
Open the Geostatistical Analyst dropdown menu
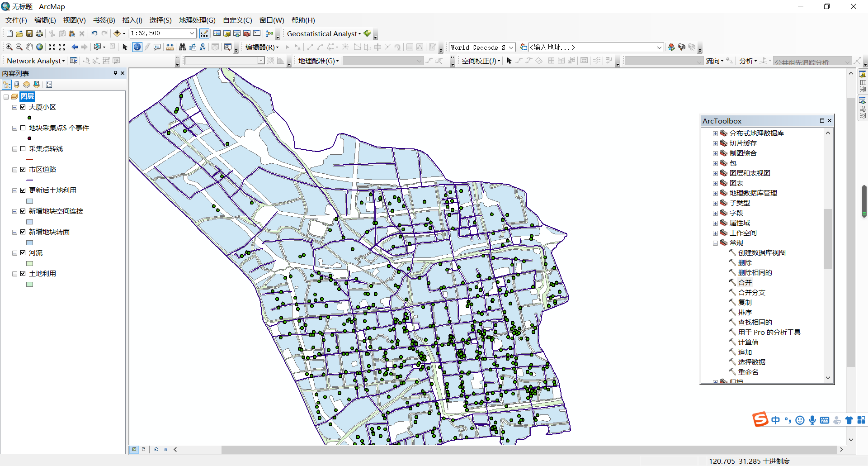pyautogui.click(x=324, y=33)
